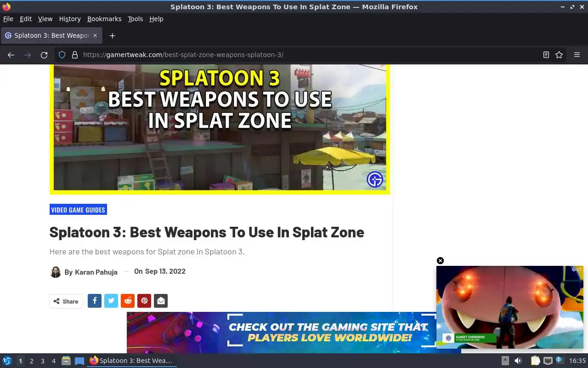This screenshot has height=368, width=588.
Task: Switch to workspace 1
Action: [x=20, y=361]
